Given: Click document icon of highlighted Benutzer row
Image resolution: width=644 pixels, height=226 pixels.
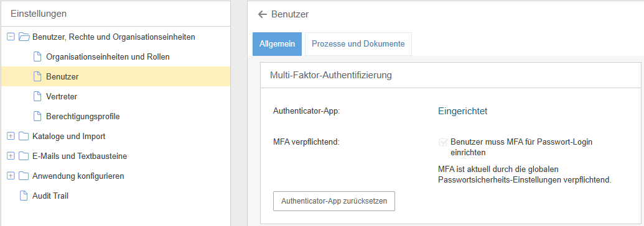Looking at the screenshot, I should pos(37,76).
